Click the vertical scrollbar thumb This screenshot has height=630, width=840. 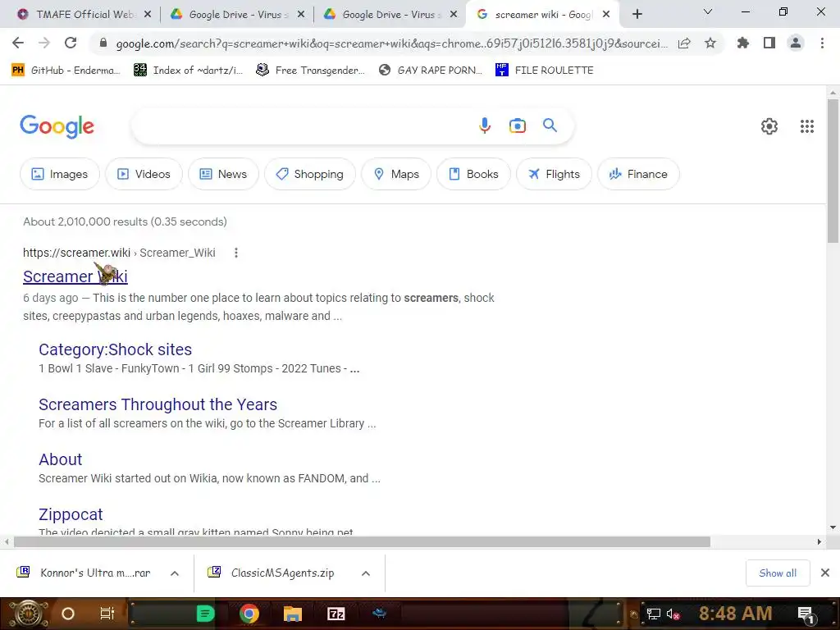click(833, 171)
